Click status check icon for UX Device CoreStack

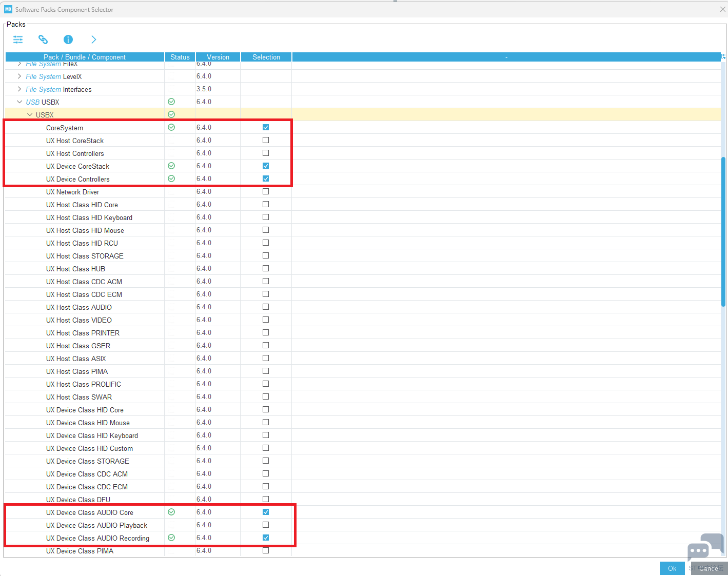pyautogui.click(x=171, y=166)
